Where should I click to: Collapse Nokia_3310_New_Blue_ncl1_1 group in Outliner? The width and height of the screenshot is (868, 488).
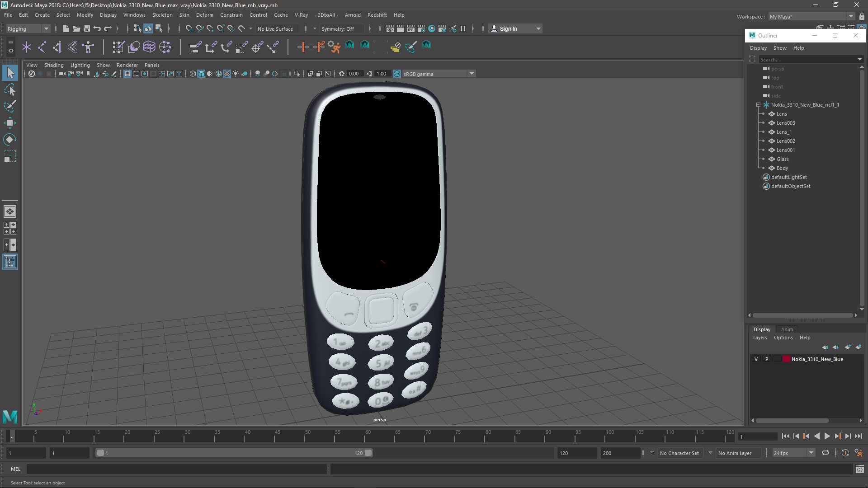coord(758,105)
